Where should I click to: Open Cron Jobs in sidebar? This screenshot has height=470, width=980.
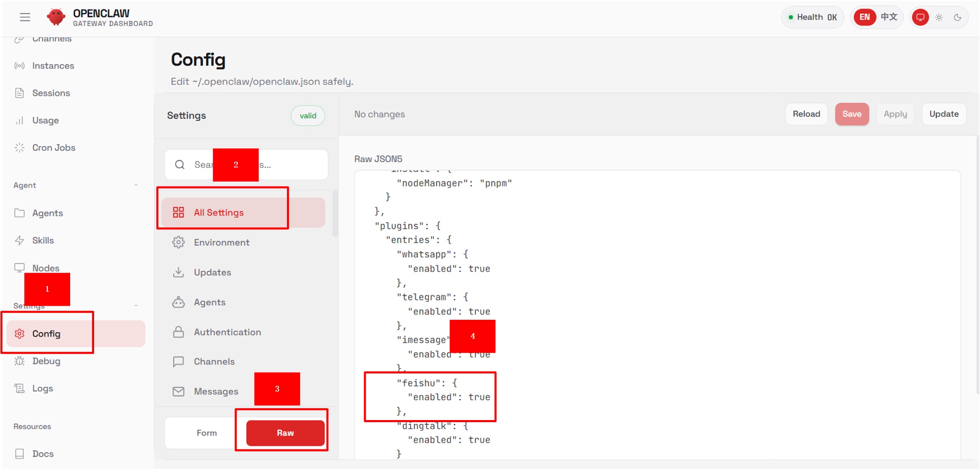[x=53, y=148]
